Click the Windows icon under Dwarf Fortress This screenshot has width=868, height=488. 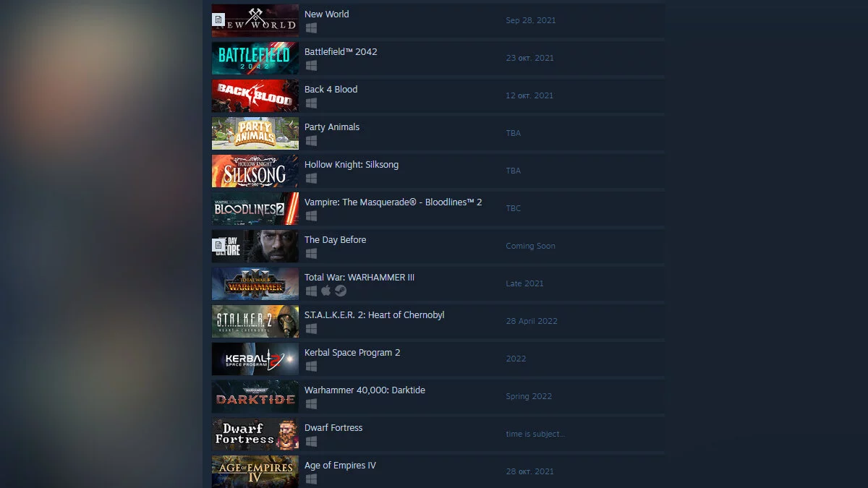point(311,441)
